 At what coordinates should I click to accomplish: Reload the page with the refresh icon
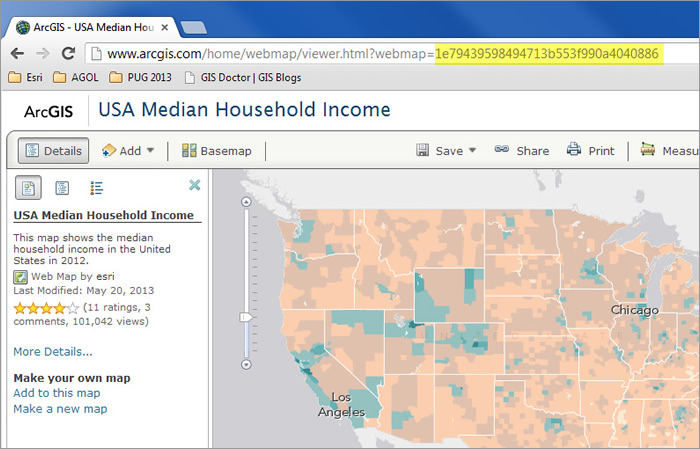68,54
